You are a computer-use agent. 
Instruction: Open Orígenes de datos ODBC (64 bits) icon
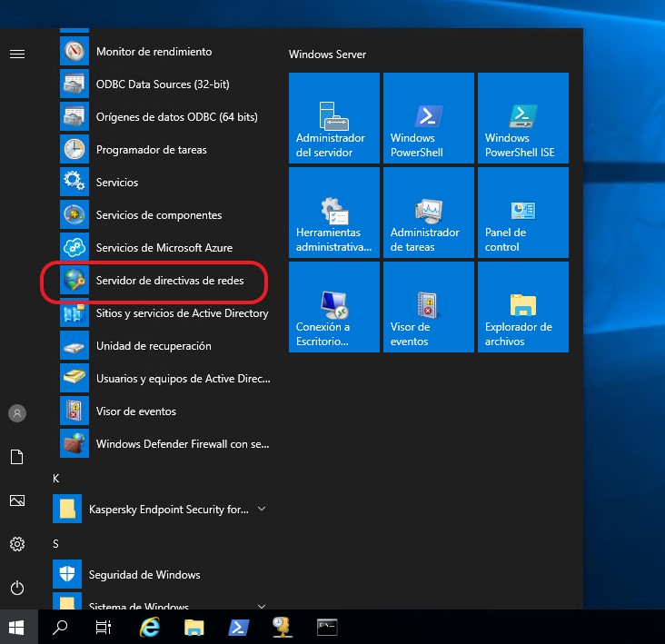pyautogui.click(x=74, y=116)
